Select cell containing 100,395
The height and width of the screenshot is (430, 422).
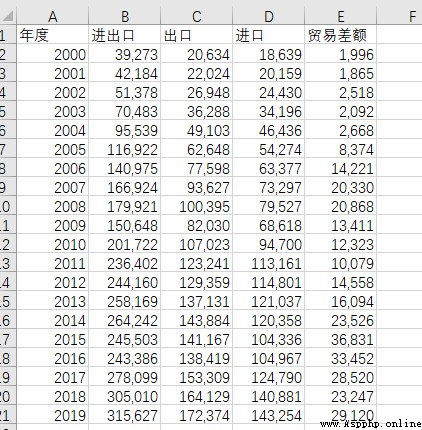tap(197, 206)
